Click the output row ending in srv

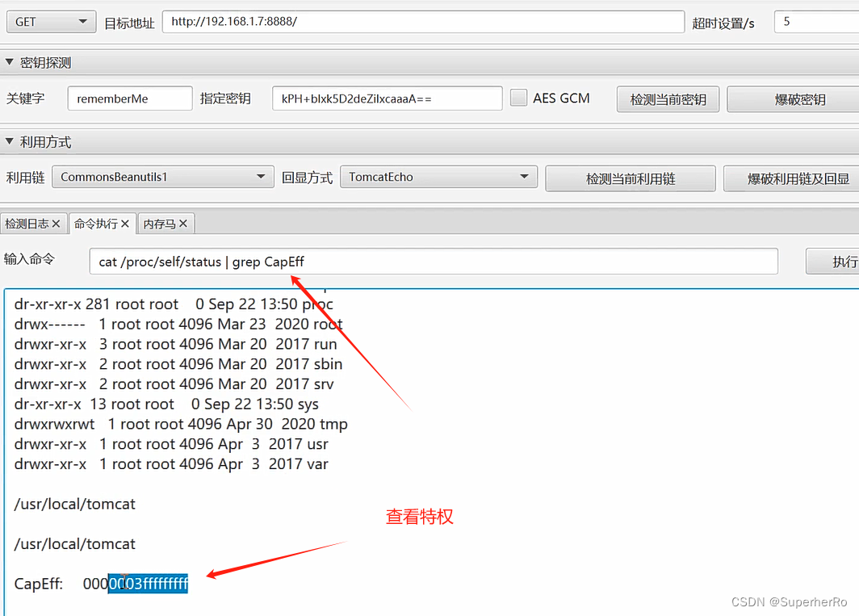pyautogui.click(x=174, y=384)
